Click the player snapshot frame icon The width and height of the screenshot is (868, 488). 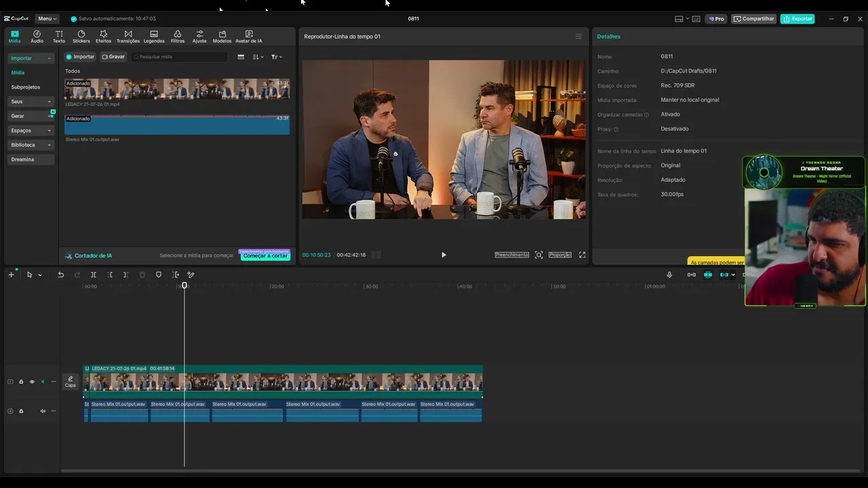(538, 255)
